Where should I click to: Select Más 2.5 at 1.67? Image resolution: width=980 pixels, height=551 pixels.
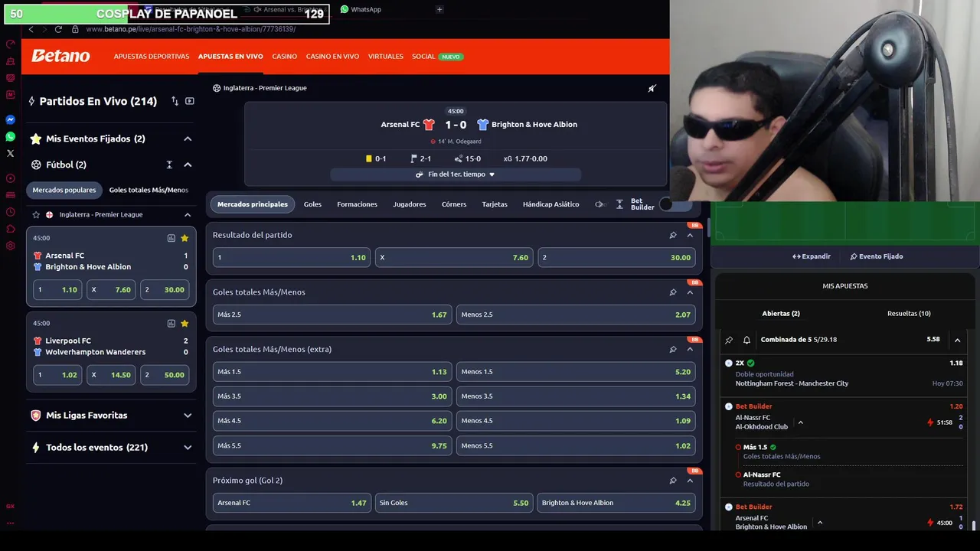click(332, 315)
